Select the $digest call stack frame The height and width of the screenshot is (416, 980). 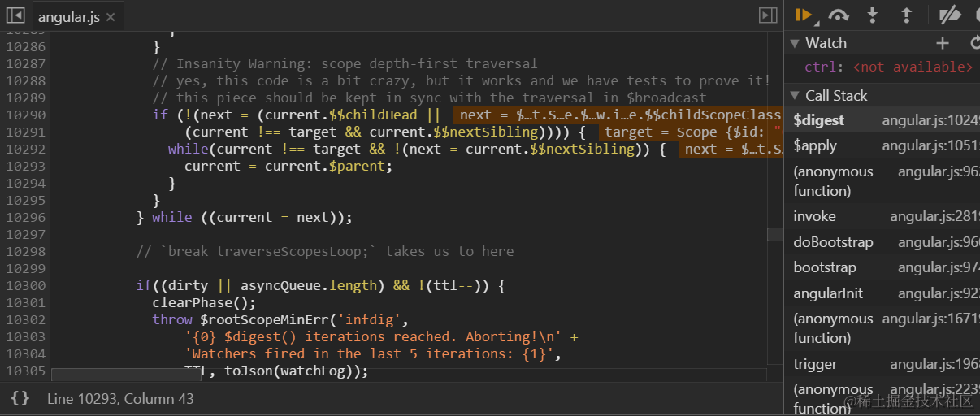click(882, 120)
